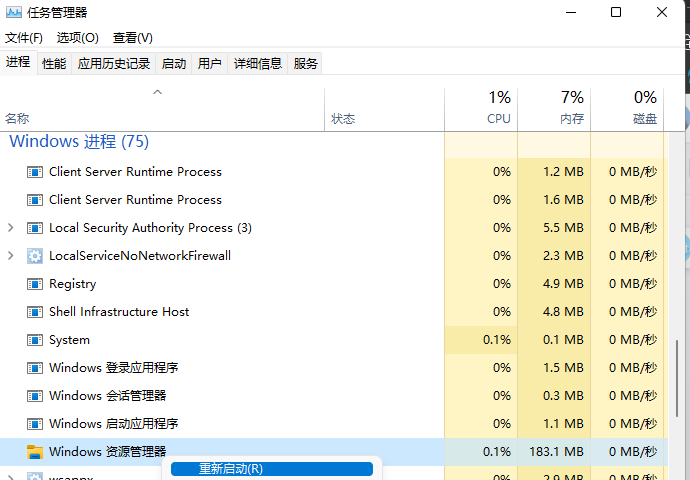Click the 5.5 MB memory value
690x480 pixels.
coord(563,228)
